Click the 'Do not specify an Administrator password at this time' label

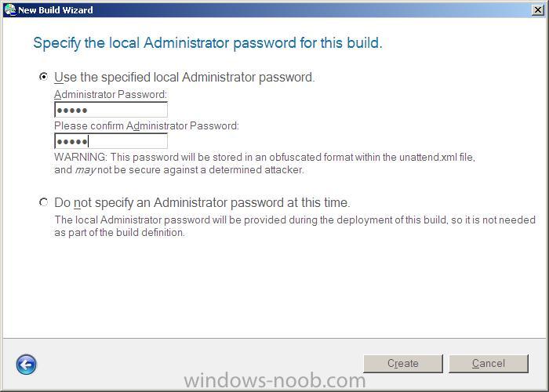[x=202, y=202]
